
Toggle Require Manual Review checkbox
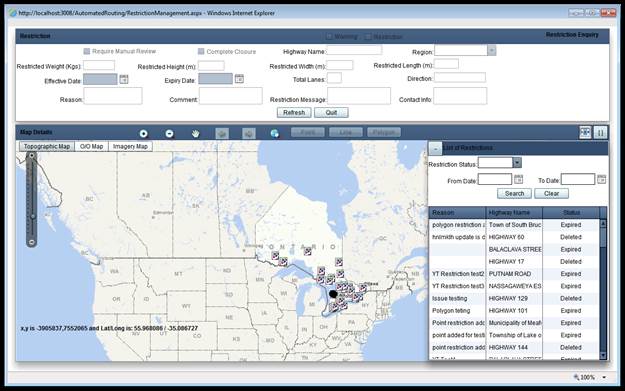pos(87,51)
